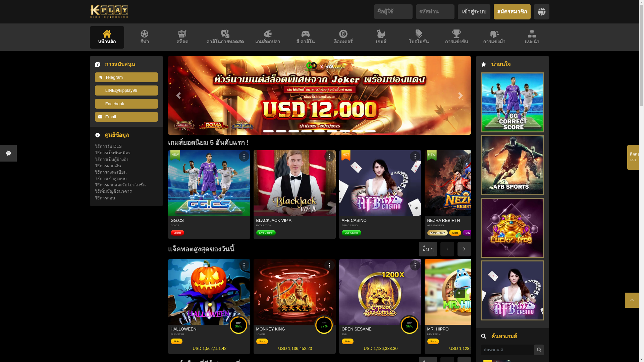Click the password input field

(435, 12)
